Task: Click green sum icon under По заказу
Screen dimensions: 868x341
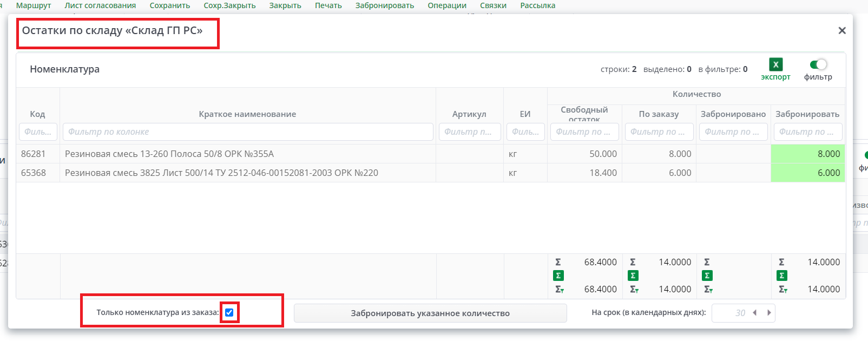Action: click(x=633, y=276)
